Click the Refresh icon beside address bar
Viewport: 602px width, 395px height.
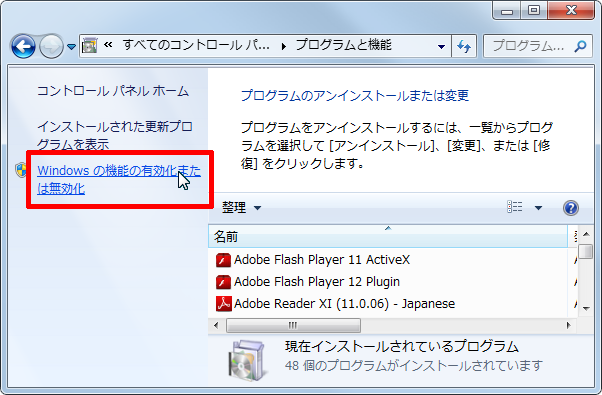pos(464,47)
